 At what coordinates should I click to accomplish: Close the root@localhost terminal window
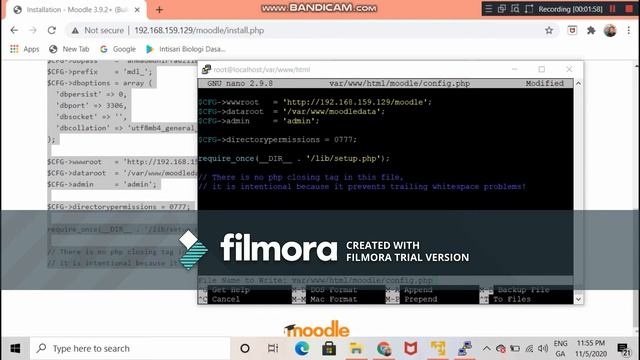[x=569, y=69]
